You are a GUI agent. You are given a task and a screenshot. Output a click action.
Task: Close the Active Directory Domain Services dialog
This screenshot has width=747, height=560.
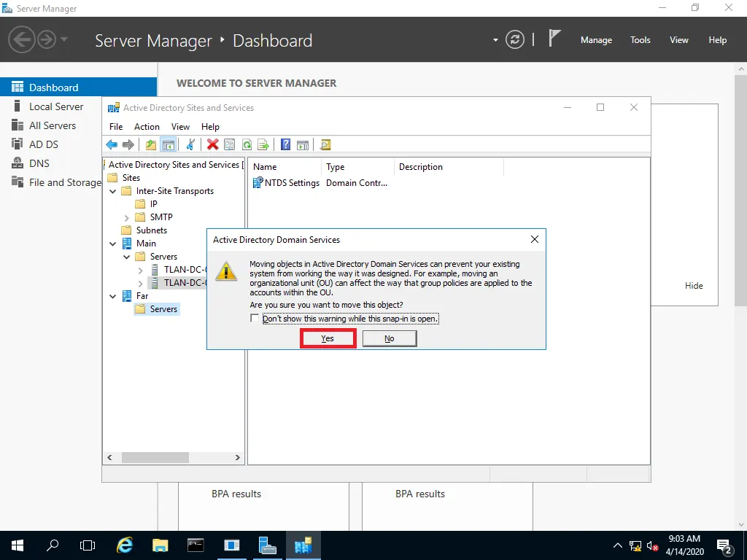point(535,239)
